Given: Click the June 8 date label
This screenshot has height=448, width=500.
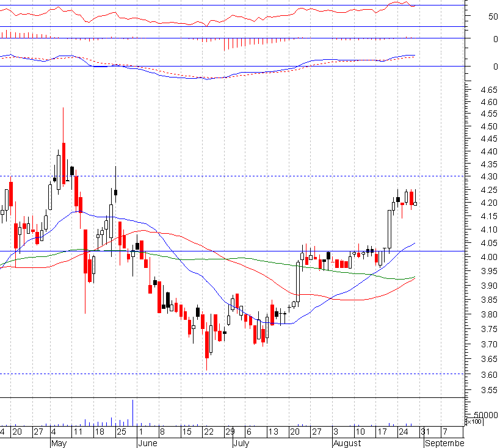Looking at the screenshot, I should [x=162, y=432].
